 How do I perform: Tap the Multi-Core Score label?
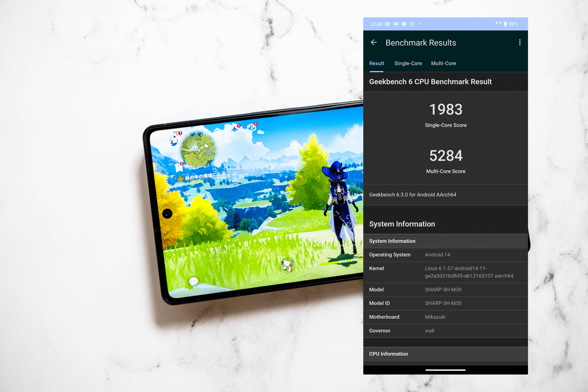[446, 171]
